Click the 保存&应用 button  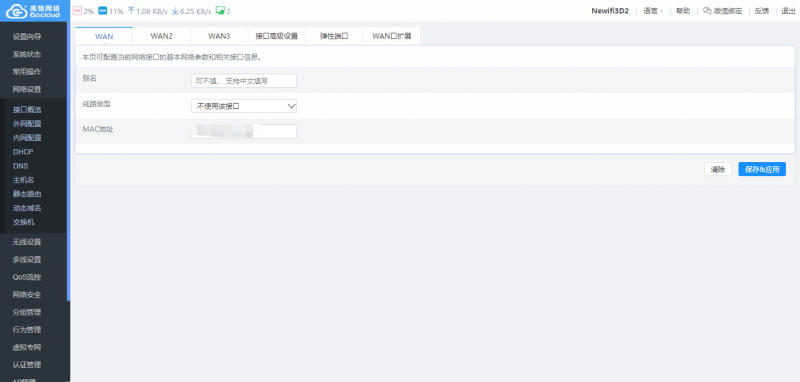(x=762, y=169)
